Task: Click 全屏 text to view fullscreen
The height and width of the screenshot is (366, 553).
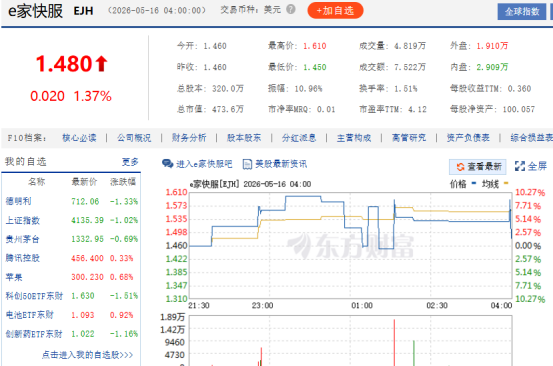Action: 537,166
